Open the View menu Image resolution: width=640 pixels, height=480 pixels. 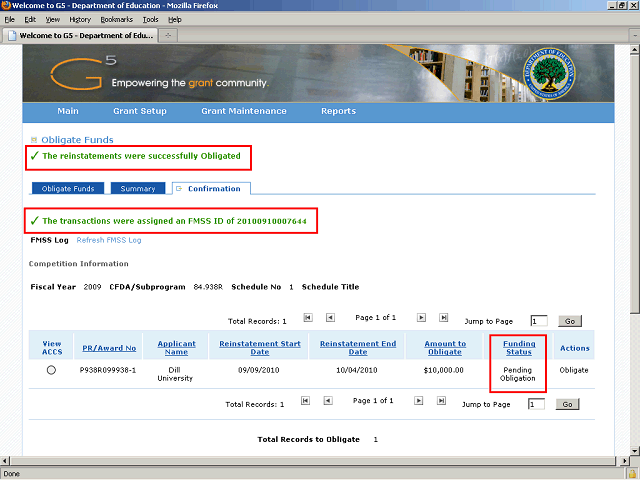53,20
